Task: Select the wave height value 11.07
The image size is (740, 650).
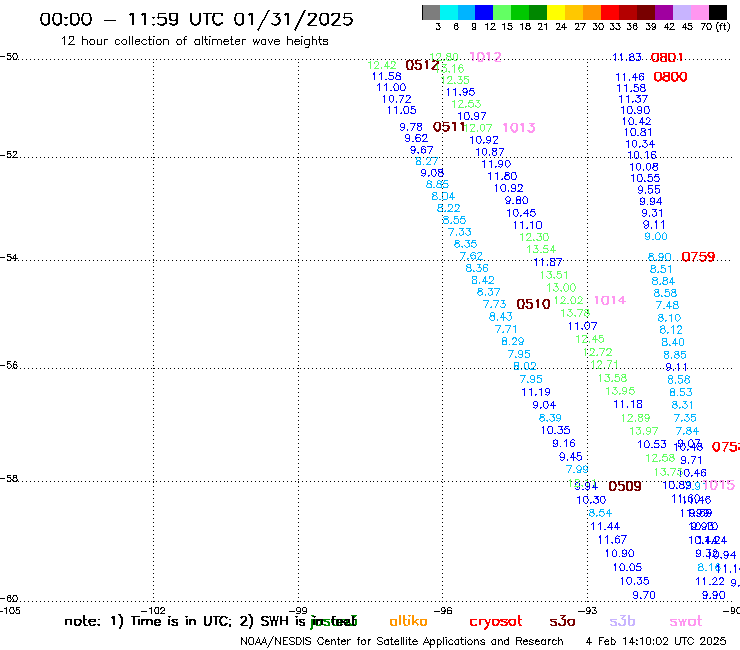Action: pos(582,326)
